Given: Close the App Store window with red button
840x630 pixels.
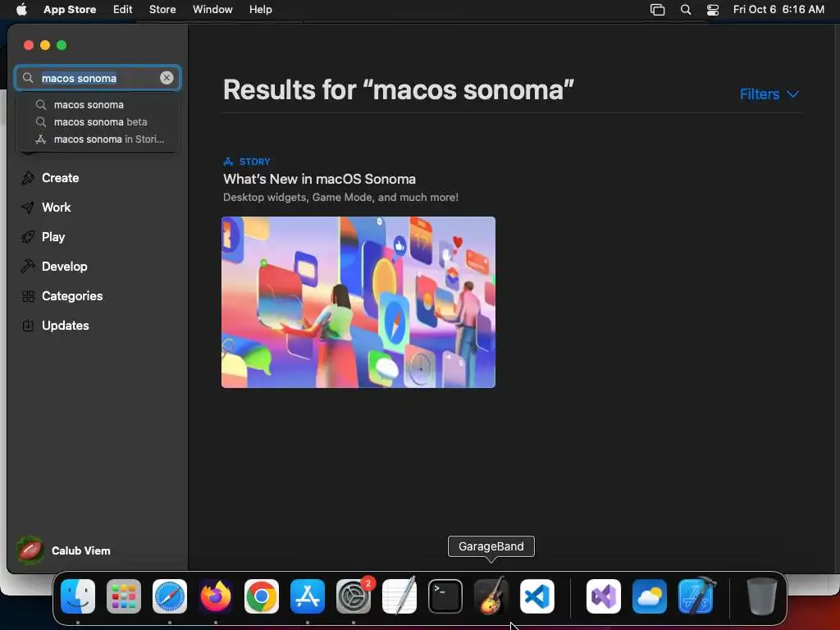Looking at the screenshot, I should [x=29, y=45].
